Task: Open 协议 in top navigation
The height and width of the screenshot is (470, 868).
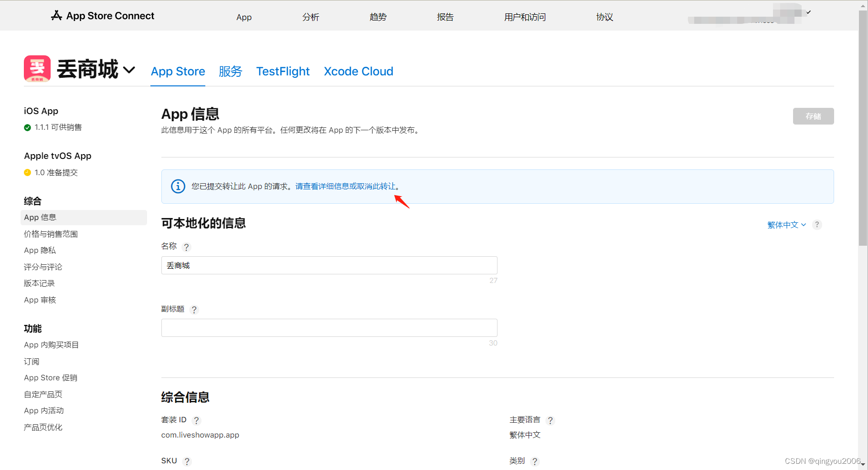Action: (605, 17)
